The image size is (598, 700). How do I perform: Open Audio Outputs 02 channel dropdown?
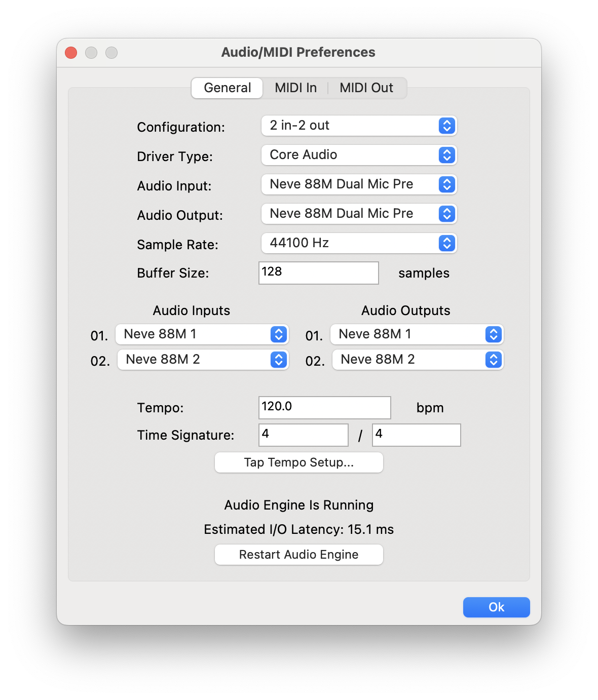click(418, 360)
